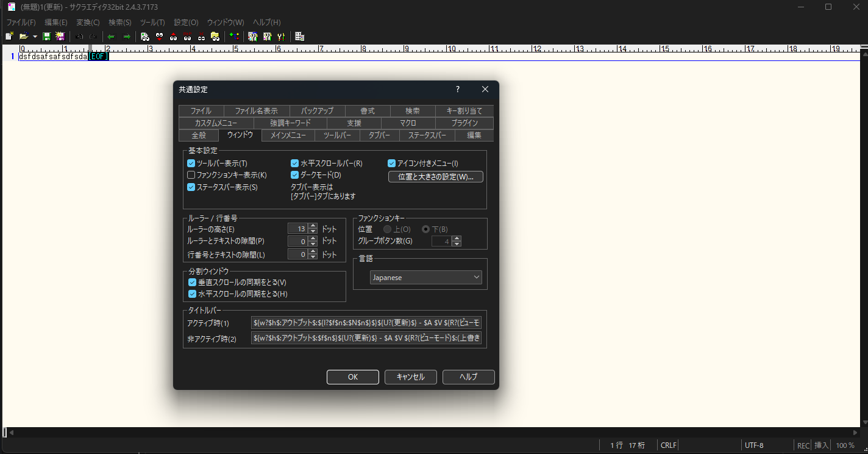Click the Find icon with document and eyes
Image resolution: width=868 pixels, height=454 pixels.
[145, 37]
